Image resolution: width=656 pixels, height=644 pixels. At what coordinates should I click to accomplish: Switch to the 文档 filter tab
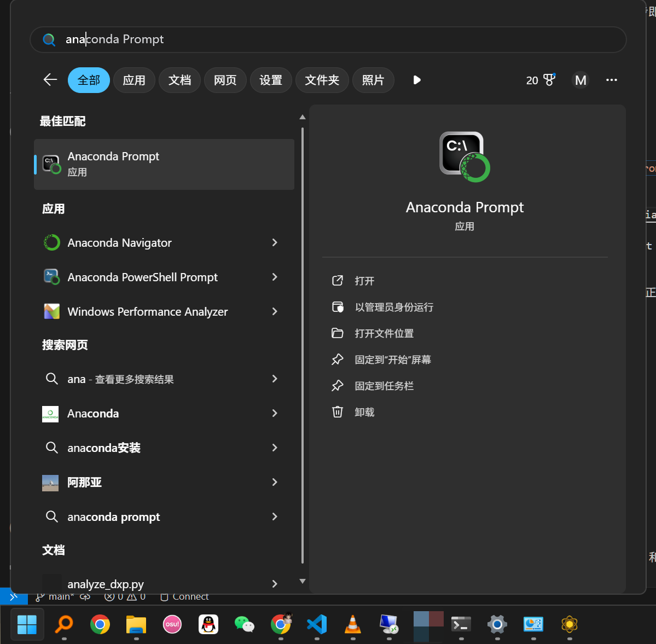tap(179, 80)
